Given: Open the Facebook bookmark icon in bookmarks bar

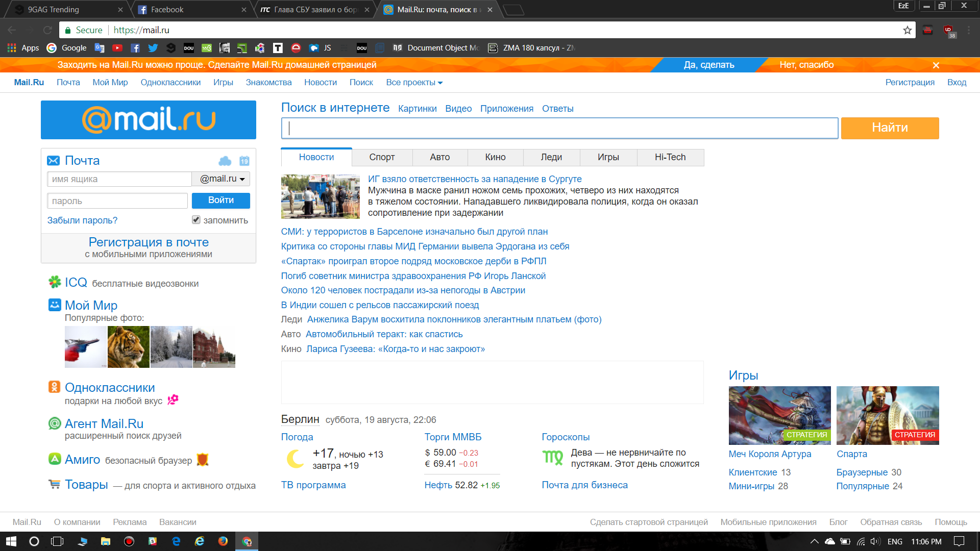Looking at the screenshot, I should pyautogui.click(x=135, y=48).
